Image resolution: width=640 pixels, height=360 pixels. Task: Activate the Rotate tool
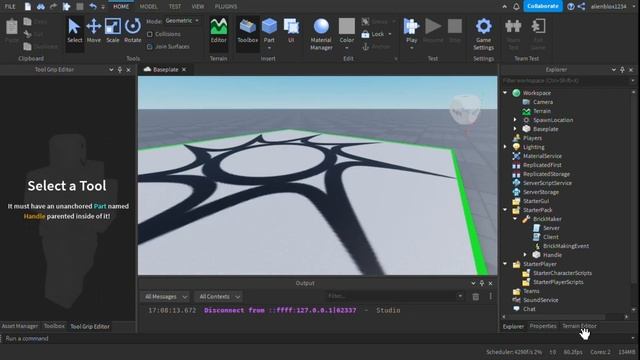(x=133, y=31)
